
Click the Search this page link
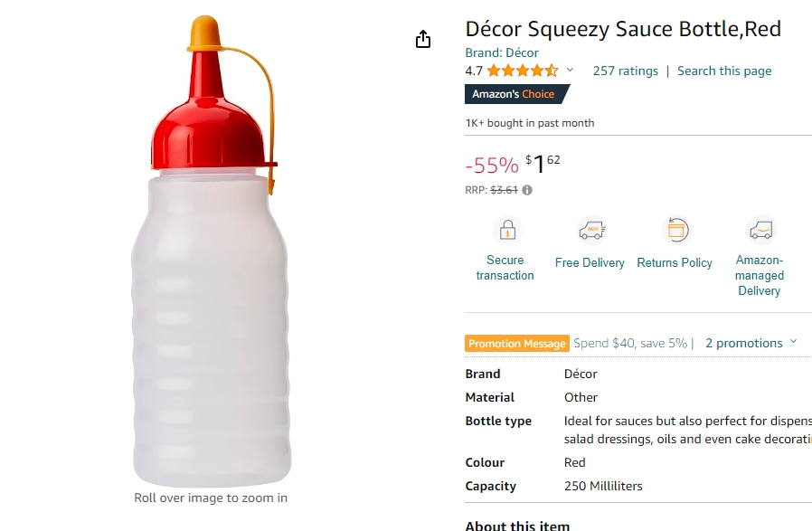point(724,71)
